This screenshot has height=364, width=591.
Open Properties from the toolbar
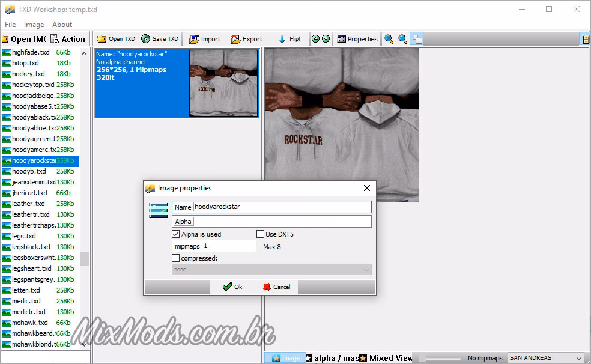pyautogui.click(x=357, y=39)
